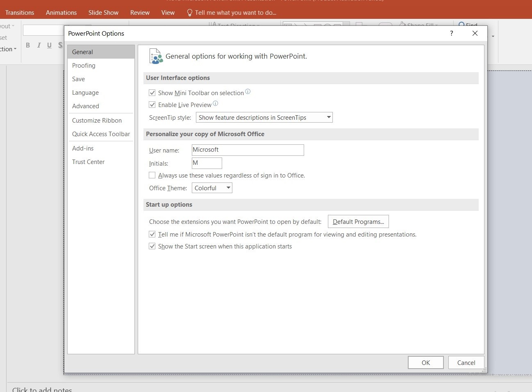Screen dimensions: 532x392
Task: Click the notes pane Click to add notes
Action: pyautogui.click(x=42, y=390)
